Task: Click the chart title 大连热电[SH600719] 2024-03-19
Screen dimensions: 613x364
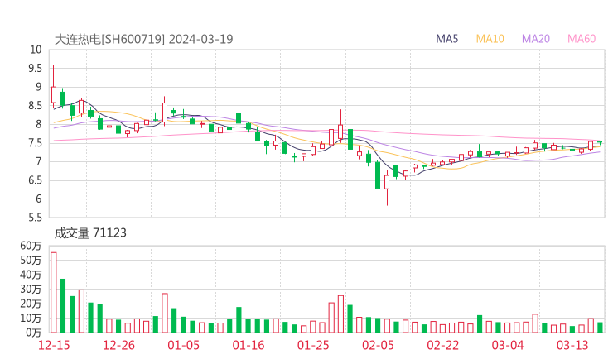Action: tap(143, 39)
